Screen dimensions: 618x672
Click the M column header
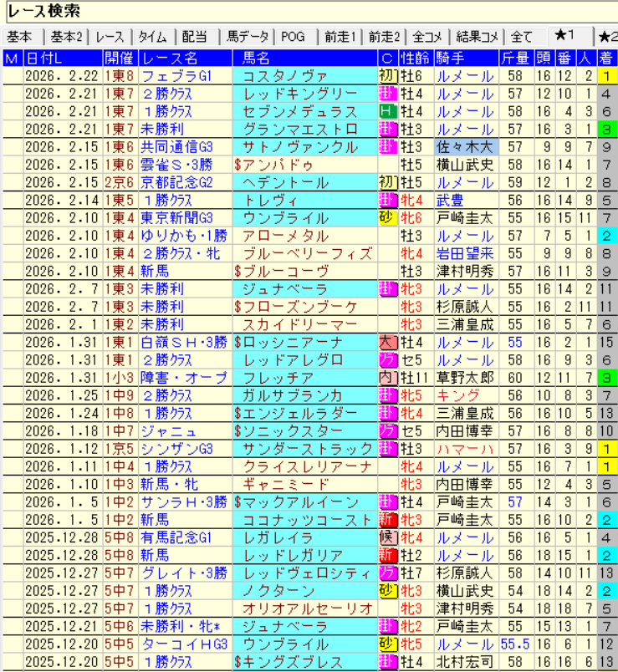point(13,59)
